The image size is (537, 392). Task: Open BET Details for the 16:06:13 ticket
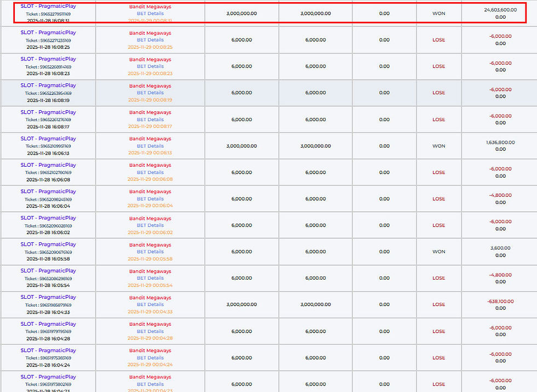coord(150,146)
